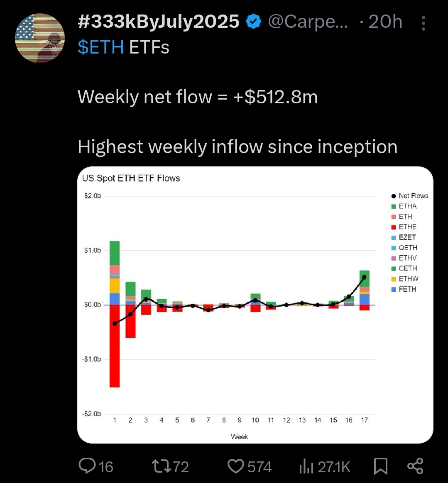Screen dimensions: 448x483
Task: Open the 20h timestamp link
Action: [385, 22]
